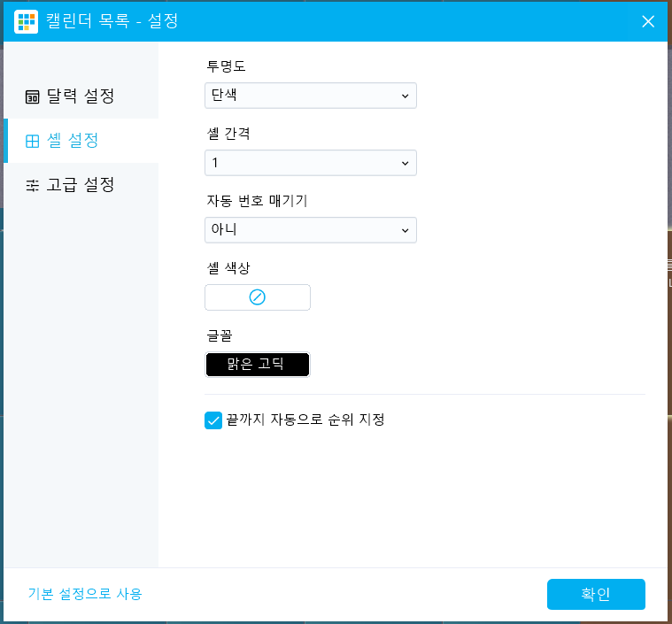Select the 셀 설정 tab
The height and width of the screenshot is (624, 672).
(81, 141)
